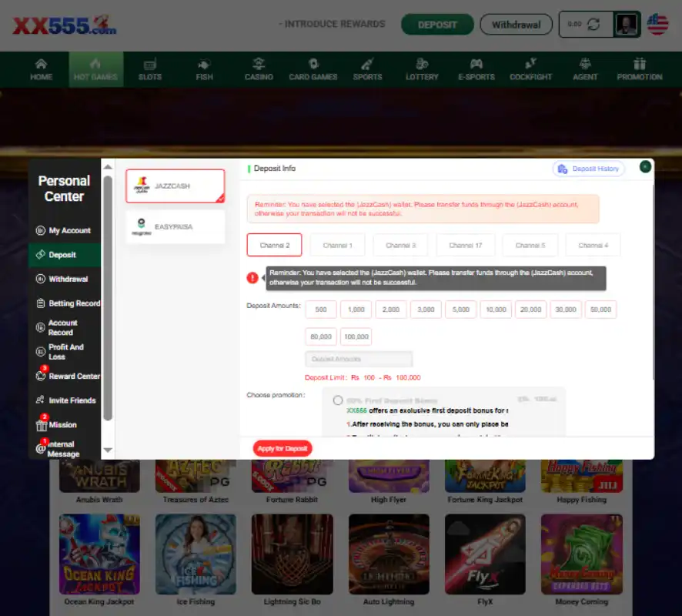This screenshot has width=682, height=616.
Task: Open PROMOTION gift icon
Action: pyautogui.click(x=640, y=64)
